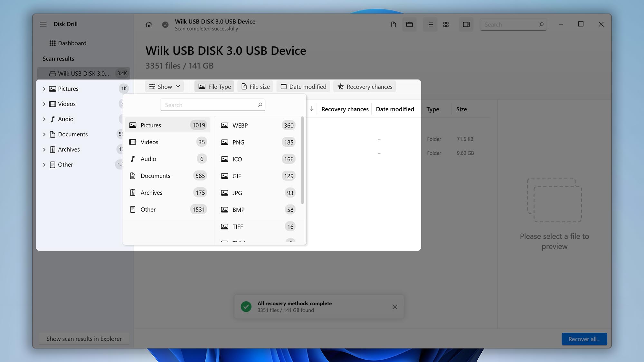Sort files by the Date modified column
The height and width of the screenshot is (362, 644).
395,109
